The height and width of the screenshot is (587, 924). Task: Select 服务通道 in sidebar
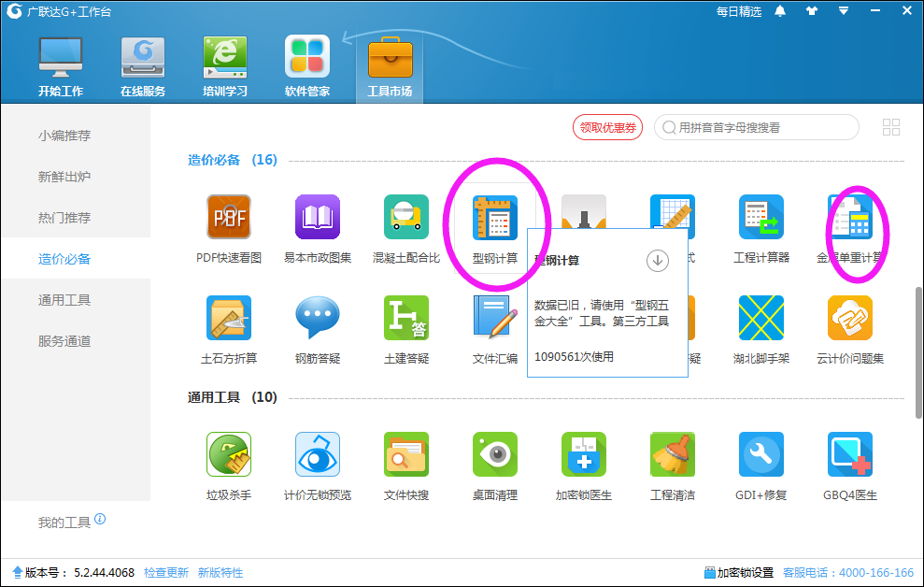point(64,341)
